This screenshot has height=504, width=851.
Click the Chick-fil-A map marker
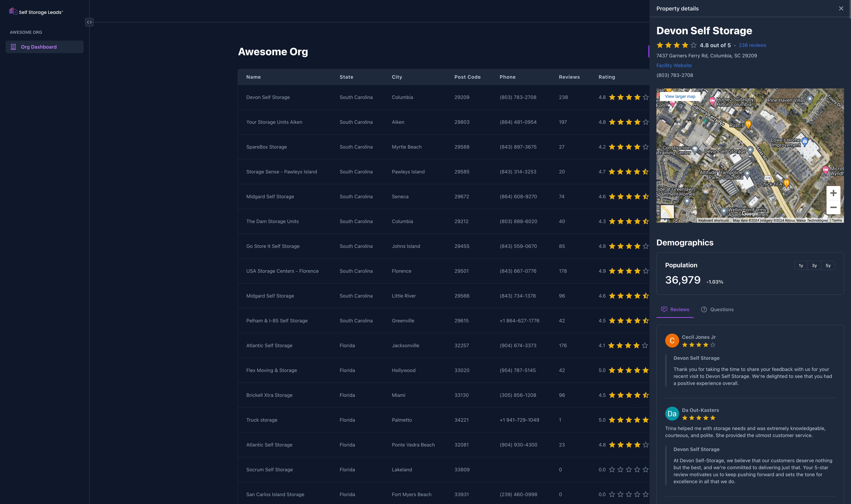pyautogui.click(x=786, y=183)
